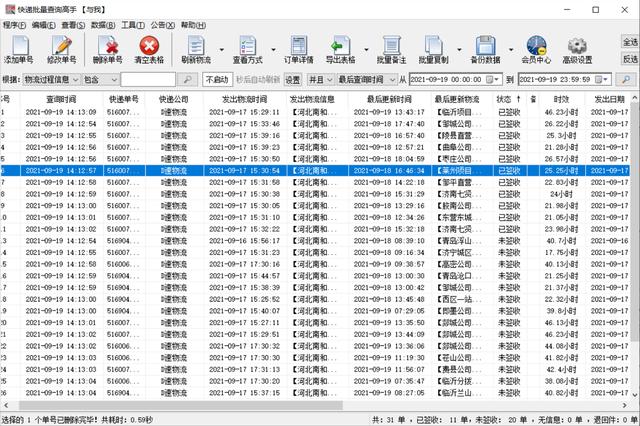Image resolution: width=640 pixels, height=426 pixels.
Task: Click the 刷新物流 icon
Action: (x=196, y=45)
